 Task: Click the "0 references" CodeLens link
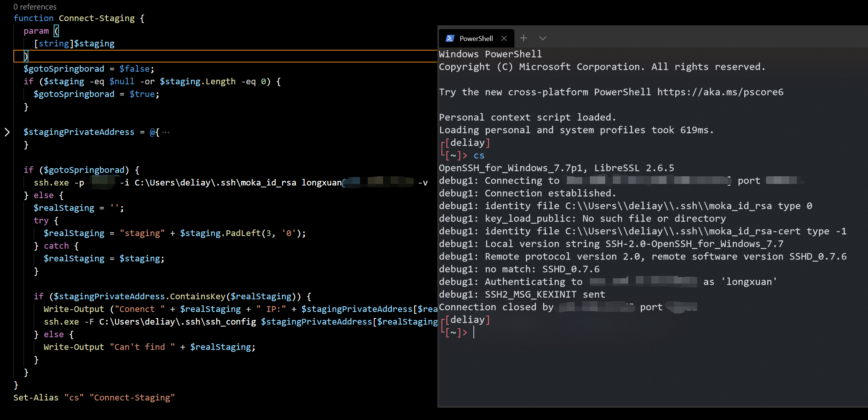pyautogui.click(x=34, y=7)
